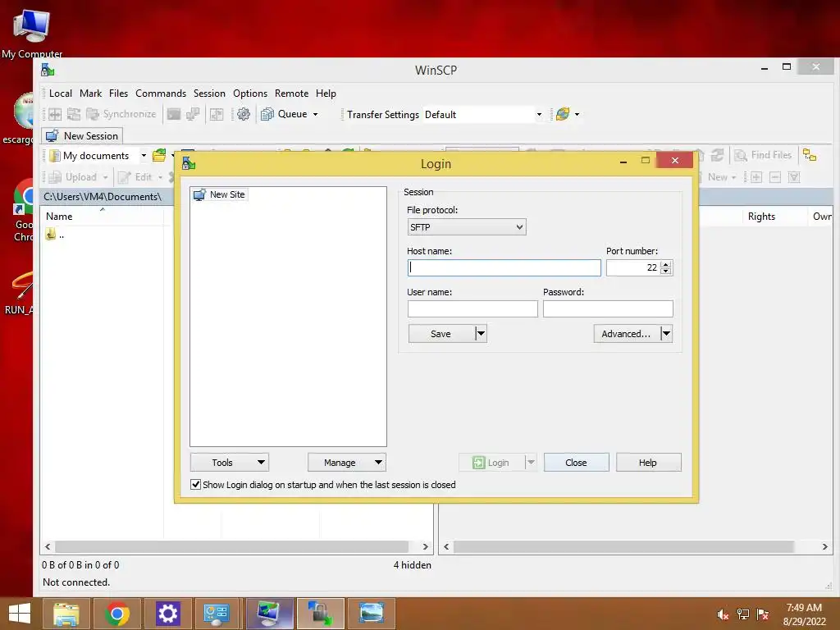Screen dimensions: 840x630
Task: Expand the Save button dropdown arrow
Action: click(481, 334)
